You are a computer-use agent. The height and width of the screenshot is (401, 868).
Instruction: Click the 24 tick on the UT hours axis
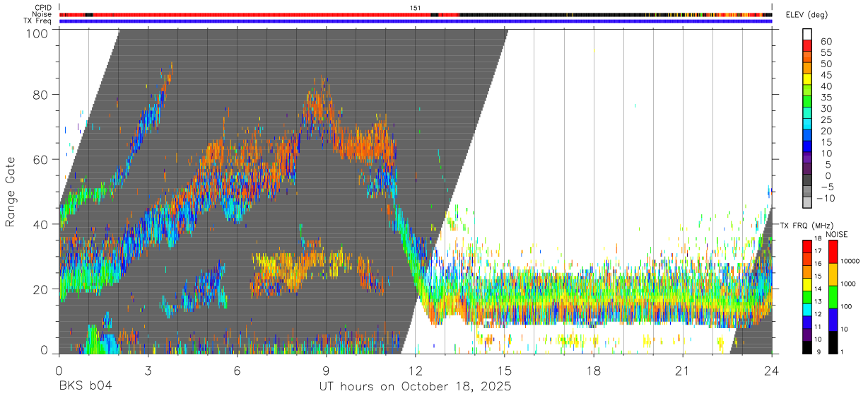tap(772, 371)
